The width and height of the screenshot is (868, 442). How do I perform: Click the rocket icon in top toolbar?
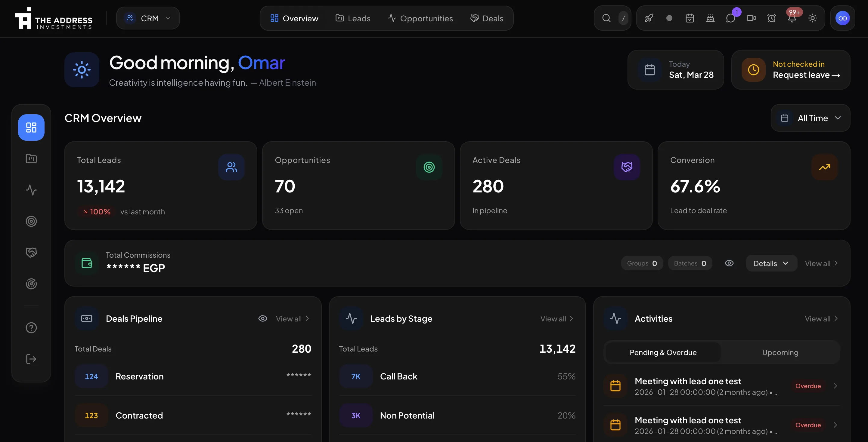coord(649,18)
